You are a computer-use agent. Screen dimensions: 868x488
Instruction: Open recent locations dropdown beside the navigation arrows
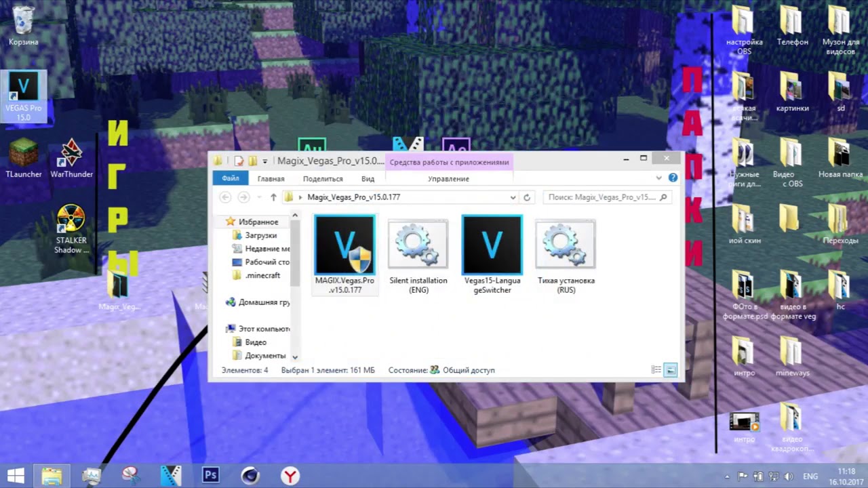pos(258,198)
